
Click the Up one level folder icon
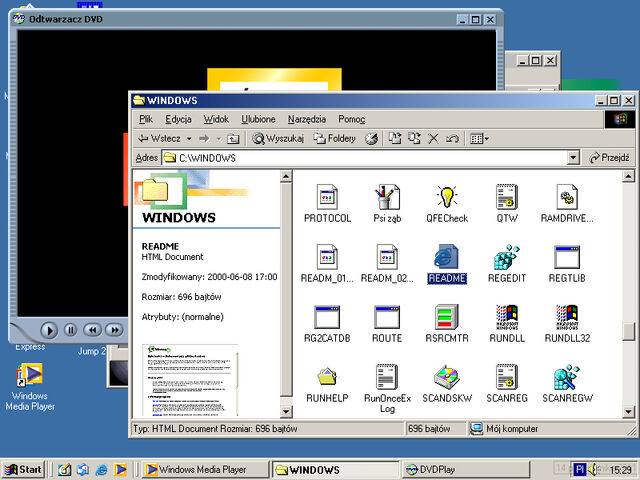(x=233, y=139)
